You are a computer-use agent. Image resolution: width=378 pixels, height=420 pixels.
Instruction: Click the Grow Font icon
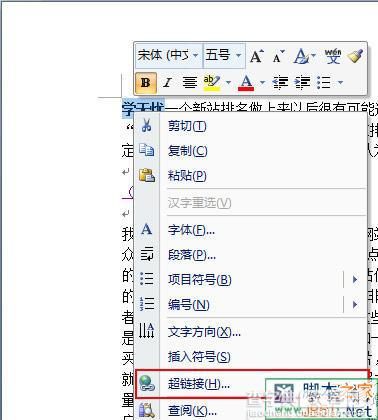pyautogui.click(x=257, y=56)
